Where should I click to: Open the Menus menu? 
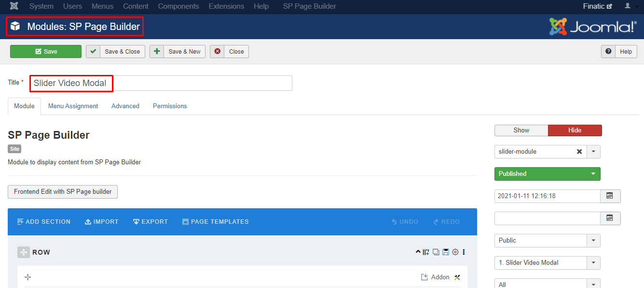click(x=102, y=6)
